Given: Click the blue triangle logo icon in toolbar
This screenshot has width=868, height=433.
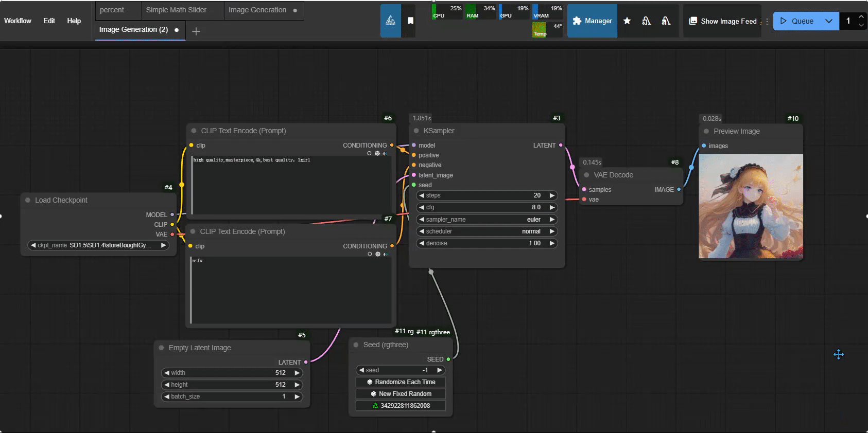Looking at the screenshot, I should (x=391, y=21).
